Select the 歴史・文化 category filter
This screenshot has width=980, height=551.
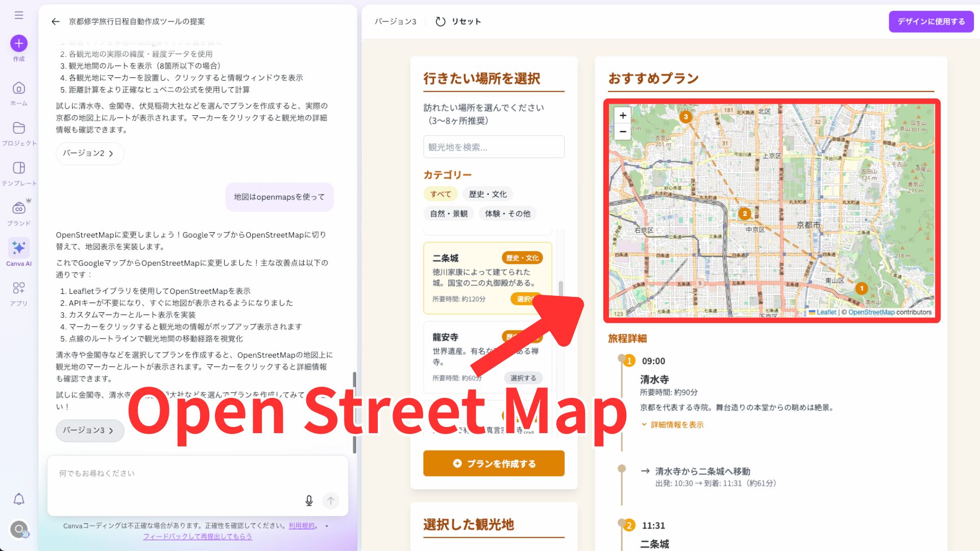pyautogui.click(x=487, y=194)
